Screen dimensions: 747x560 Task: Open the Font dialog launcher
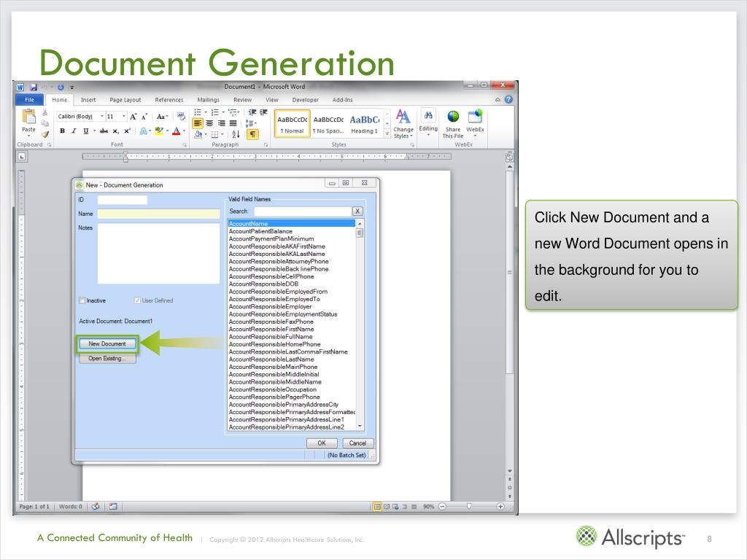pos(185,145)
